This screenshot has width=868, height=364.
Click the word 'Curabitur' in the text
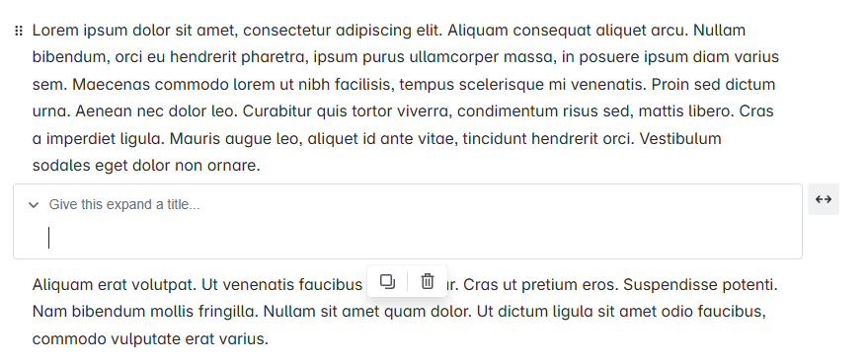coord(277,111)
